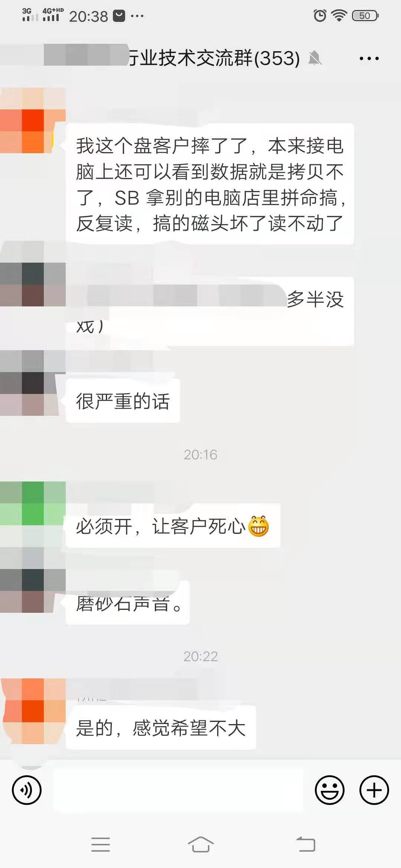This screenshot has height=868, width=401.
Task: Open the emoji sticker panel
Action: click(330, 790)
